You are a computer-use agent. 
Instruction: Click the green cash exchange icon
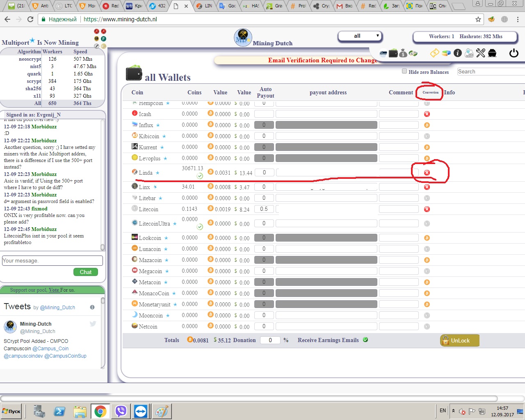(413, 53)
